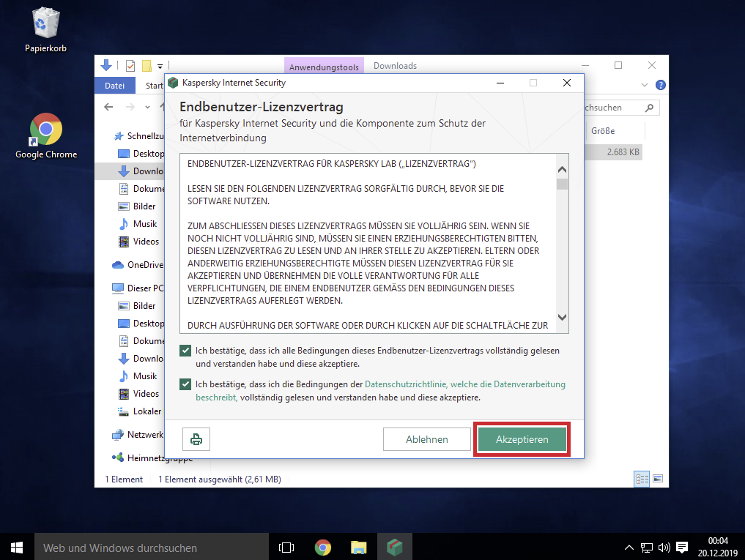Viewport: 745px width, 560px height.
Task: Select OneDrive in navigation pane
Action: point(138,264)
